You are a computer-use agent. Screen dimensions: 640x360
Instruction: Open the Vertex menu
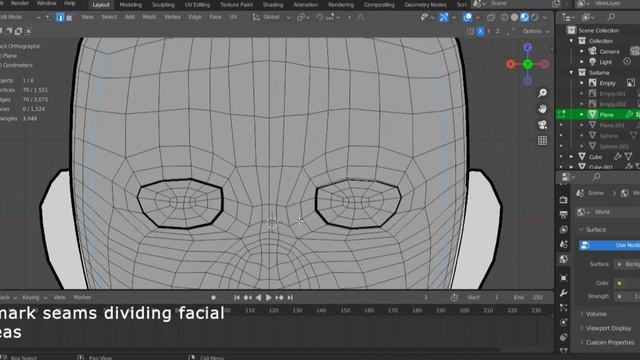click(x=172, y=17)
